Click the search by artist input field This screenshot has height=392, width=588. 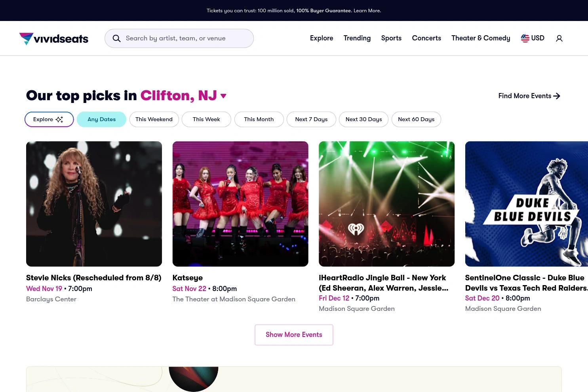tap(179, 38)
